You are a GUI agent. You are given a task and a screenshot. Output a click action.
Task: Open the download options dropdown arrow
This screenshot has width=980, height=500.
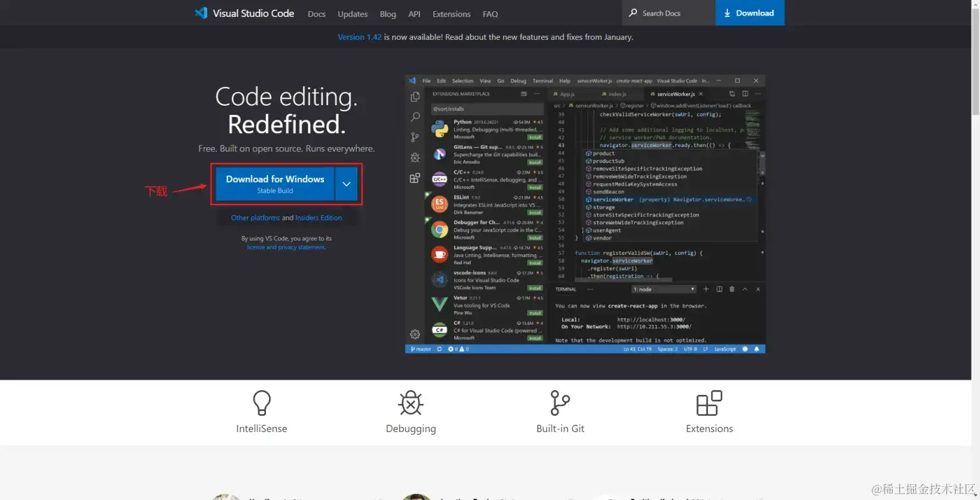(346, 184)
